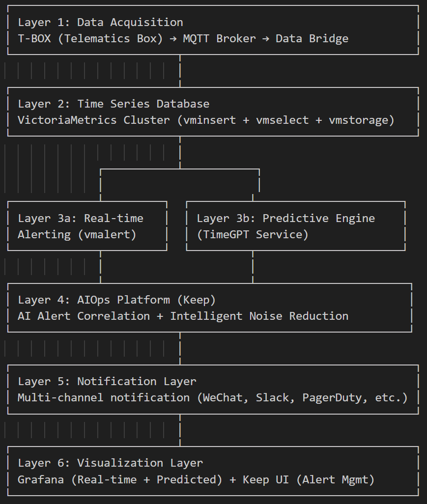Click the 'Layer 1: Data Acquisition' heading
Screen dimensions: 427x504
coord(100,22)
